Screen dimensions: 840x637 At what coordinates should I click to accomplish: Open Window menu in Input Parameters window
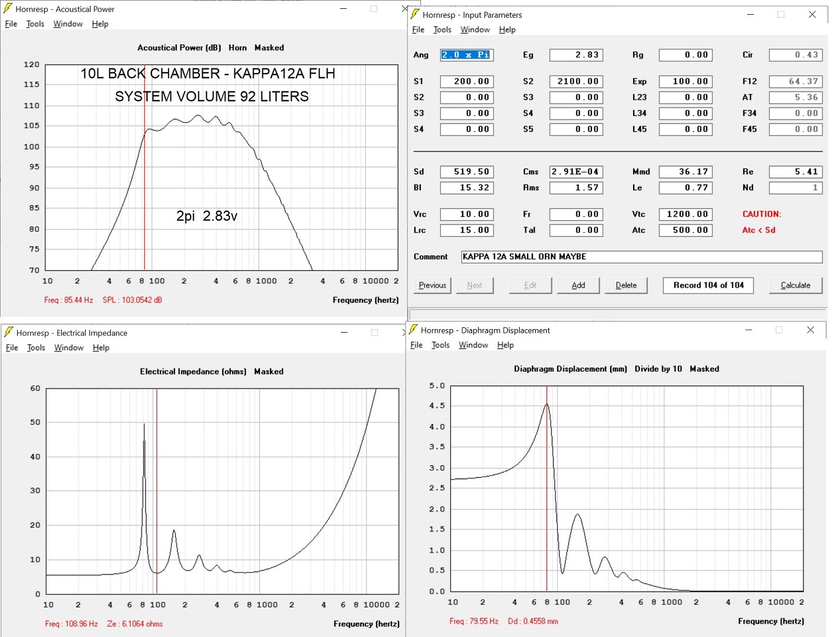[x=475, y=30]
